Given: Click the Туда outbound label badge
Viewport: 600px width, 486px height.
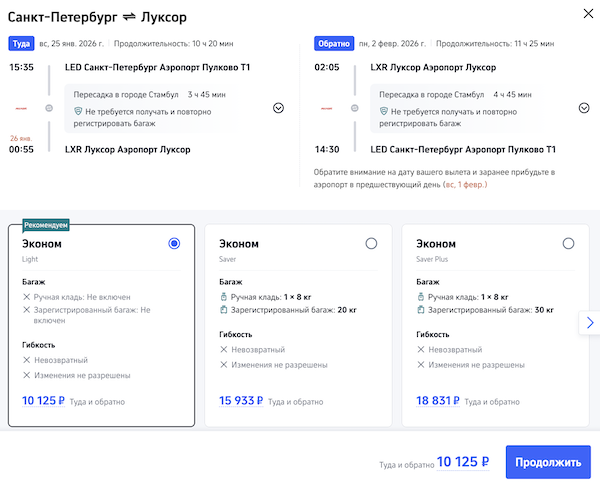Looking at the screenshot, I should click(x=22, y=44).
